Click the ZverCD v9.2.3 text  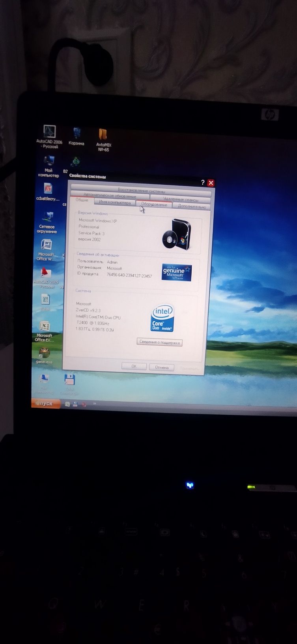click(88, 310)
